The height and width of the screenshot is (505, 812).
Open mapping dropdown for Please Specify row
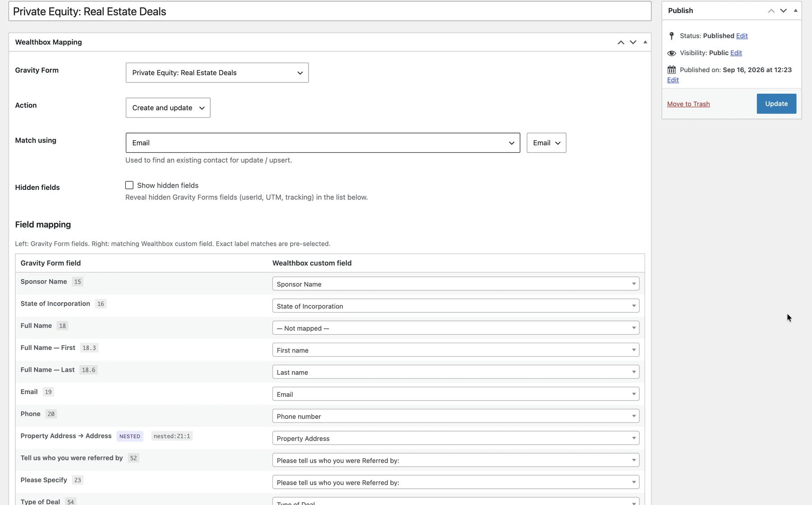(x=456, y=483)
